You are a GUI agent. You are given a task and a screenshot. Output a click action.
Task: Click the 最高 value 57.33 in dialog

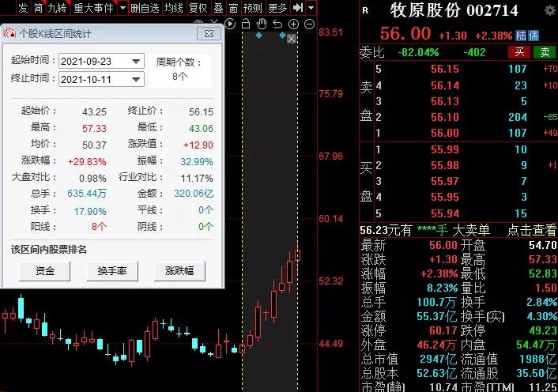[94, 128]
